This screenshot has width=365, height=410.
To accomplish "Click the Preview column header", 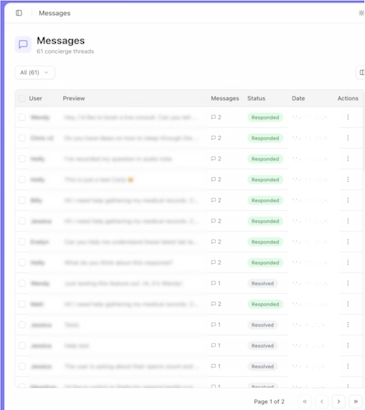I will [x=74, y=98].
